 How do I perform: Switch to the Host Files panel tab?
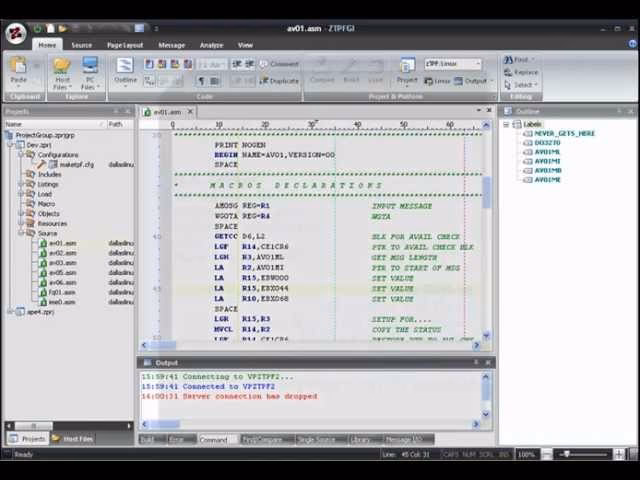[x=73, y=439]
